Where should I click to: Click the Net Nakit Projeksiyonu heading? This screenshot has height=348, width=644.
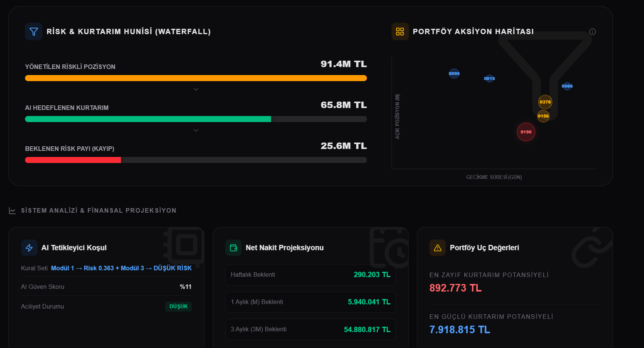pyautogui.click(x=285, y=248)
